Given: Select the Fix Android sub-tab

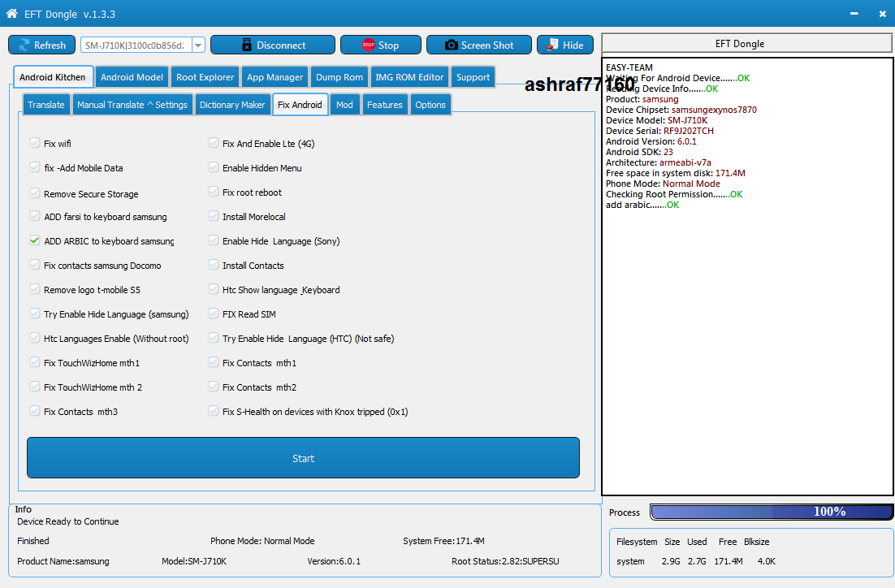Looking at the screenshot, I should [x=300, y=105].
